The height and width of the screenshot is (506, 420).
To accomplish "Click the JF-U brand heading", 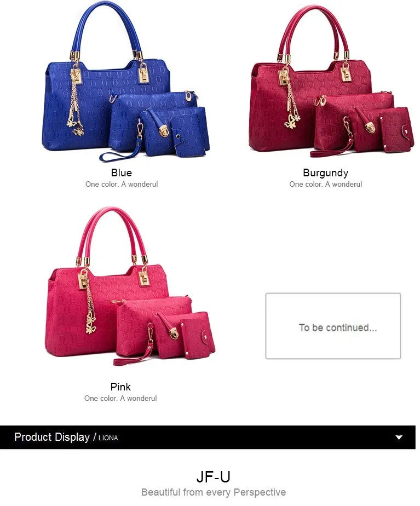I will 213,476.
